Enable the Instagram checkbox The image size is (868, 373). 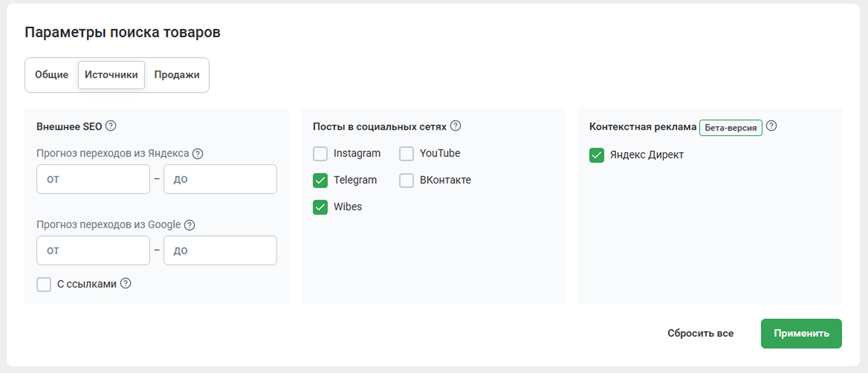(x=320, y=153)
